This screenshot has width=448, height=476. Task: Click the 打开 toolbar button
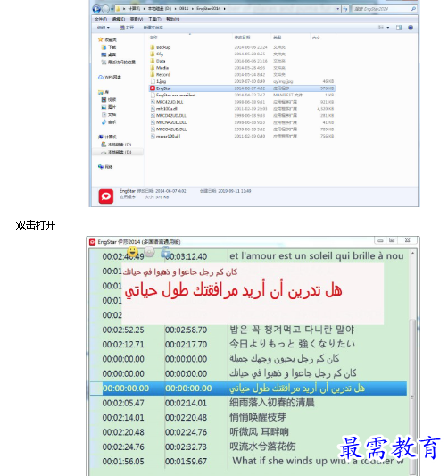(127, 28)
